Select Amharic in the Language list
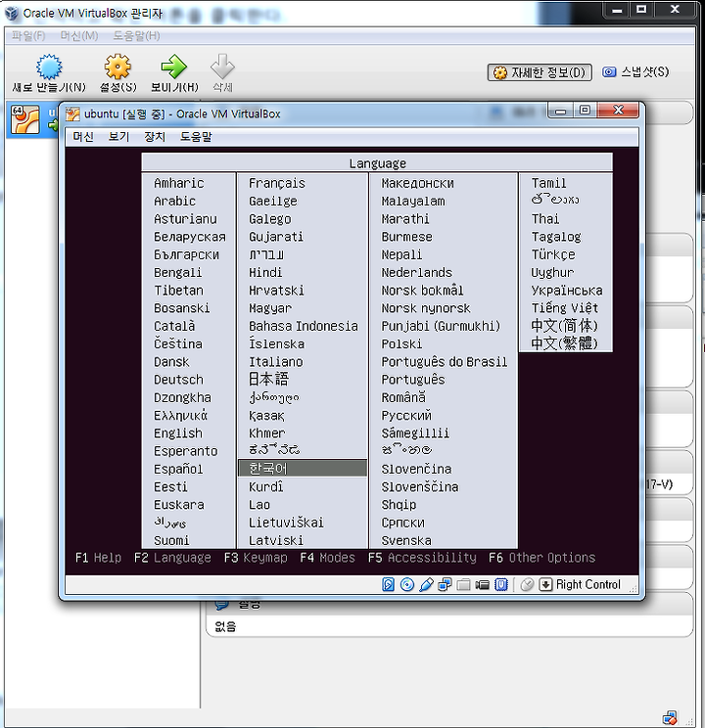This screenshot has height=728, width=705. click(178, 183)
